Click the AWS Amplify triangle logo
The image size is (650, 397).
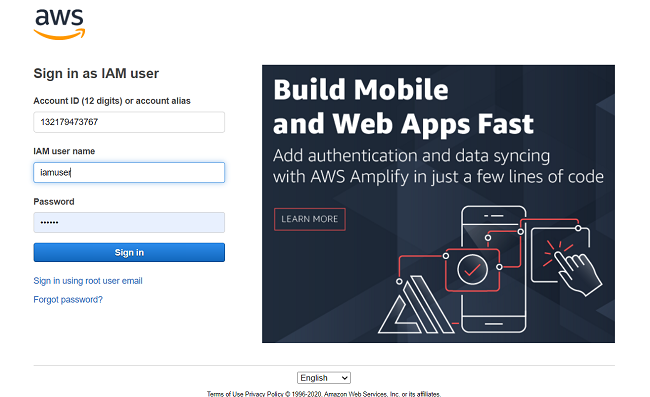[x=416, y=304]
